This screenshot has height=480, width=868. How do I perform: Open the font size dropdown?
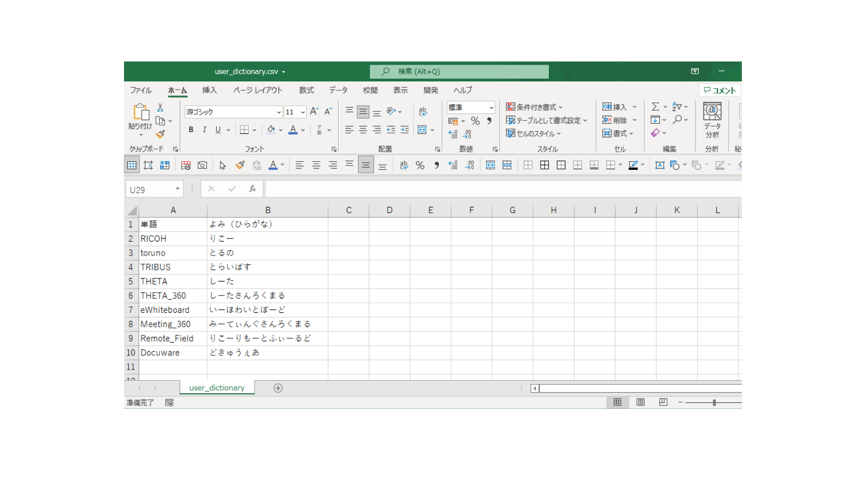(x=302, y=112)
